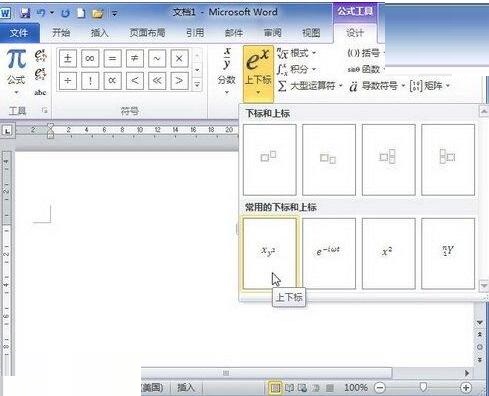This screenshot has height=396, width=489.
Task: Insert the equals = symbol
Action: (112, 59)
